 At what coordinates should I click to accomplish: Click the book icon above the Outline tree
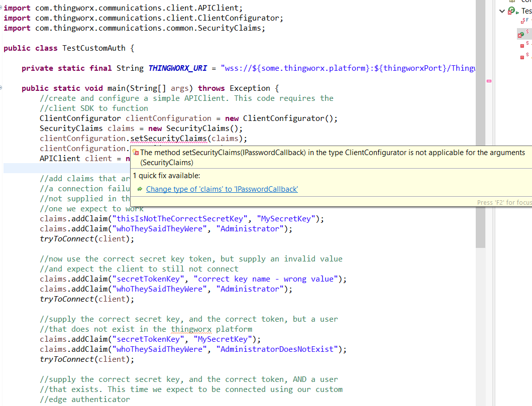click(512, 2)
